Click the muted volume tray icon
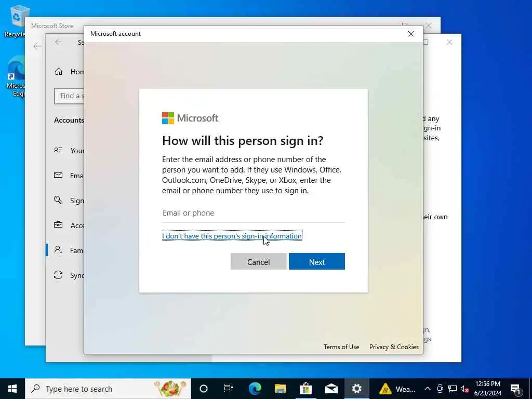This screenshot has height=399, width=532. pos(465,389)
